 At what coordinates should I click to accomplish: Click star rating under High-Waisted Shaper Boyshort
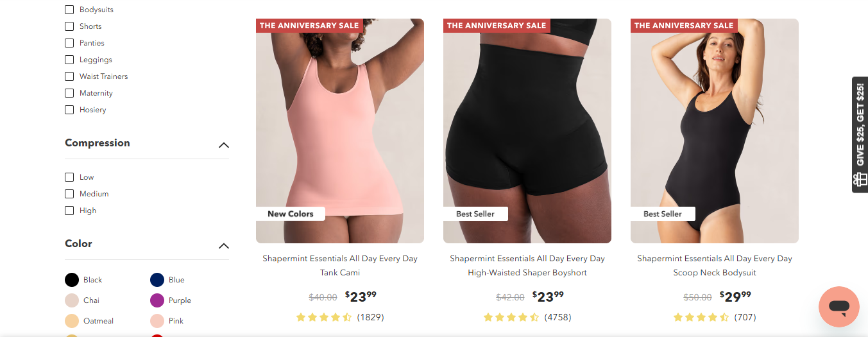(511, 317)
